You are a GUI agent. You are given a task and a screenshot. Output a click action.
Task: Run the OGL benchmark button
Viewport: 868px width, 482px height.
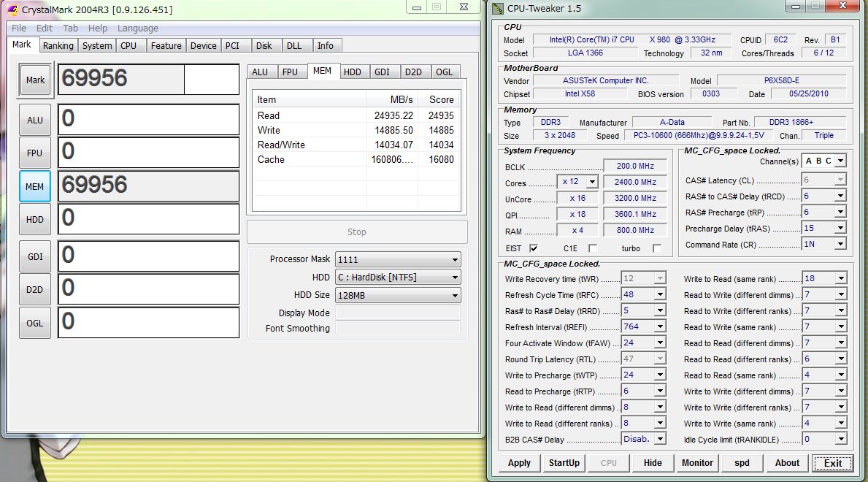tap(35, 323)
